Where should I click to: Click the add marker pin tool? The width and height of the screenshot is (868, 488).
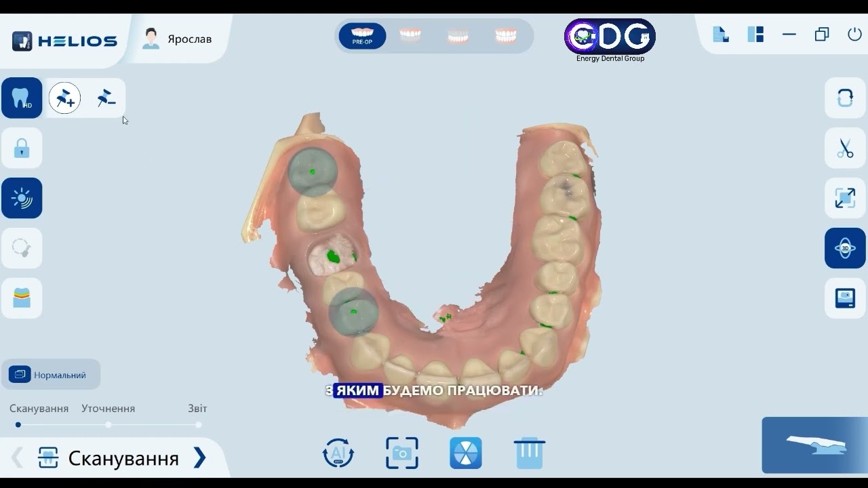click(64, 99)
